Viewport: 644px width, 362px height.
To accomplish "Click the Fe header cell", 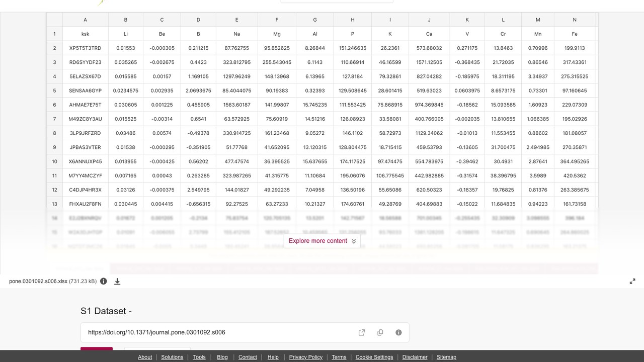I will [575, 34].
